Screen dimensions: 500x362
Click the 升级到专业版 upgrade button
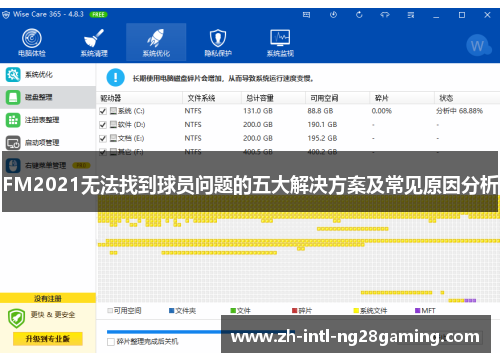click(x=48, y=339)
